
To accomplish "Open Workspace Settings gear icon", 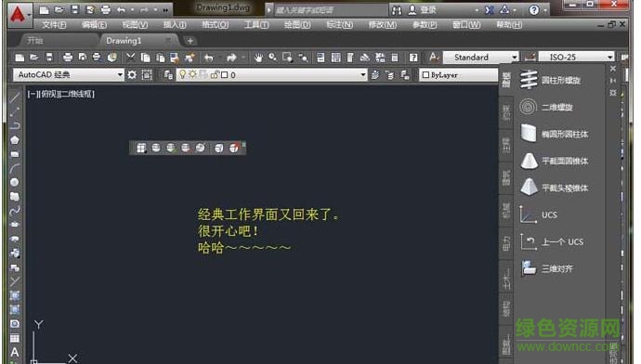I will [132, 75].
